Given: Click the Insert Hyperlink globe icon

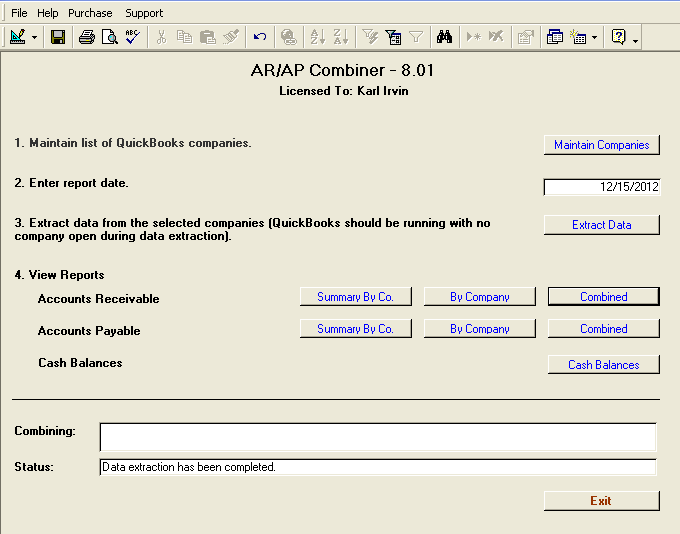Looking at the screenshot, I should (288, 37).
